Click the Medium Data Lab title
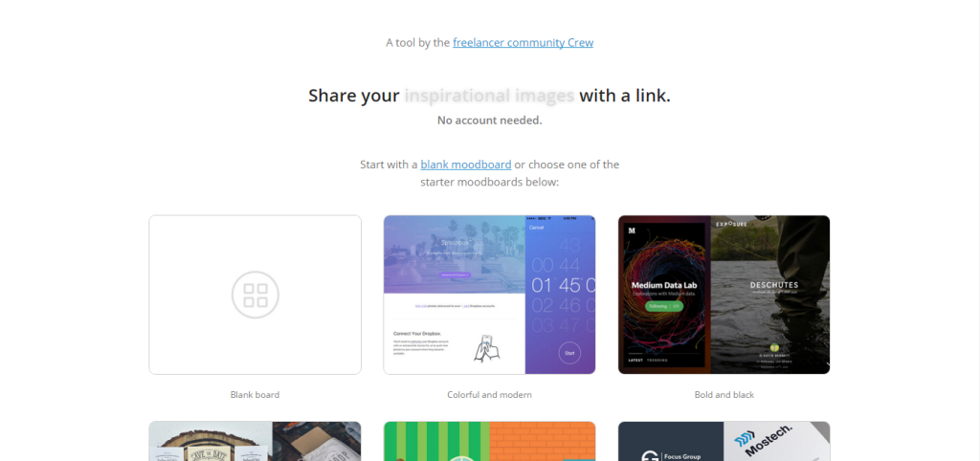 [x=663, y=285]
